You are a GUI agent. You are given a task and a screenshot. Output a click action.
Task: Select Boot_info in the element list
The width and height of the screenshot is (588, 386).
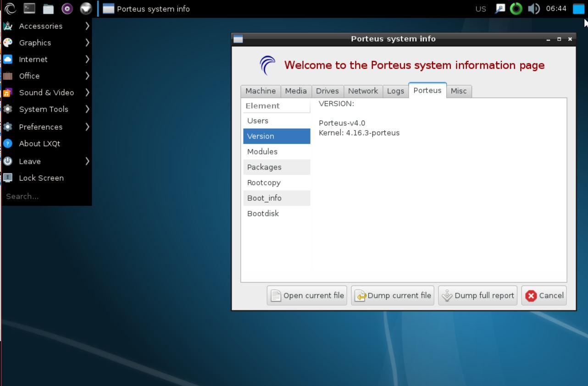277,198
